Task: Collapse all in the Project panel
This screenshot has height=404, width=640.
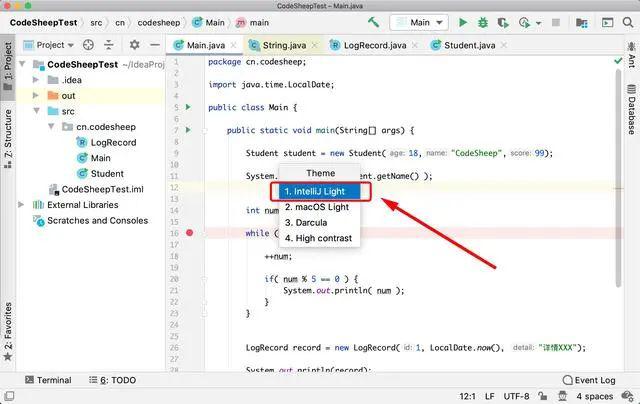Action: 109,45
